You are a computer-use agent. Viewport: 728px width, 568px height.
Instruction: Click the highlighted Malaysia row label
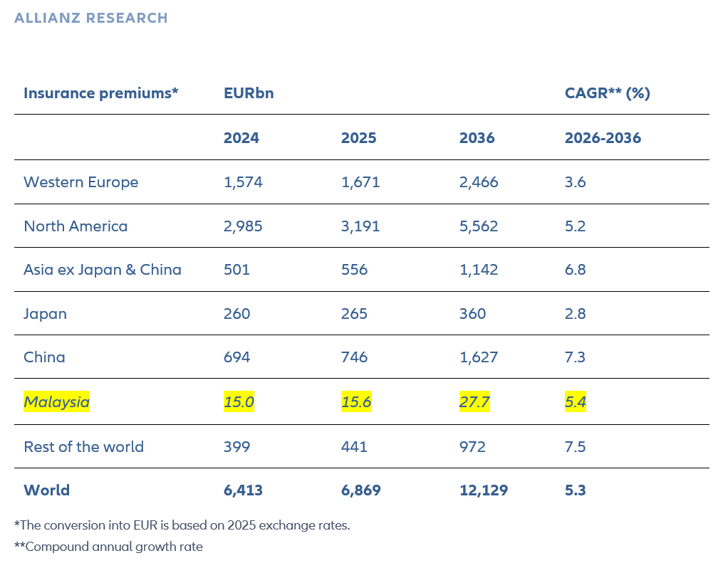point(57,402)
